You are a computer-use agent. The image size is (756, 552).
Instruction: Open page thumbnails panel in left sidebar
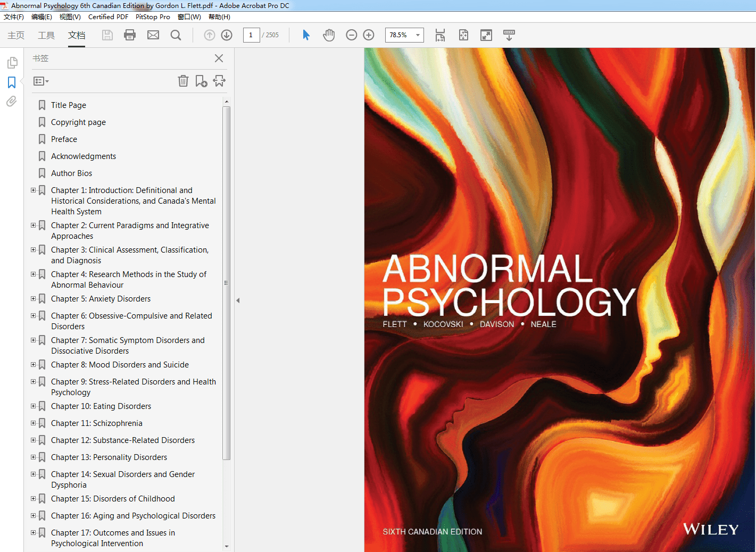tap(12, 62)
